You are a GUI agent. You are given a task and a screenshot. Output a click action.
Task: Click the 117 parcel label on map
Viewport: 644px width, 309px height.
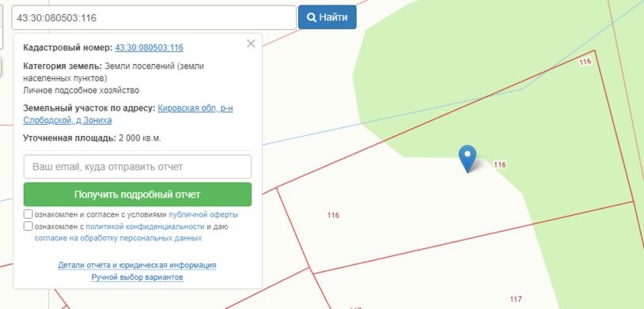[516, 300]
